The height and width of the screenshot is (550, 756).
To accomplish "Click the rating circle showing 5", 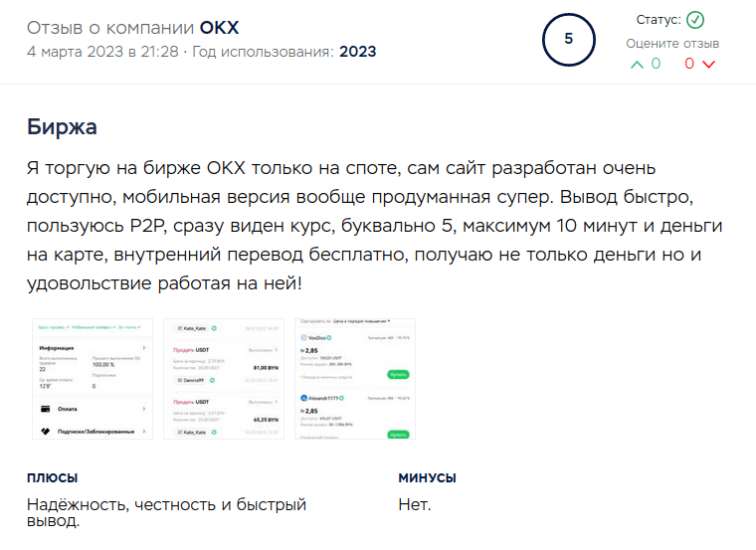I will 568,40.
